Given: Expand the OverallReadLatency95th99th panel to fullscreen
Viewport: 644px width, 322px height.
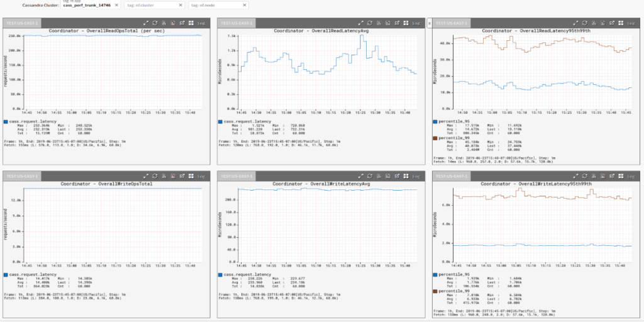Looking at the screenshot, I should [575, 23].
